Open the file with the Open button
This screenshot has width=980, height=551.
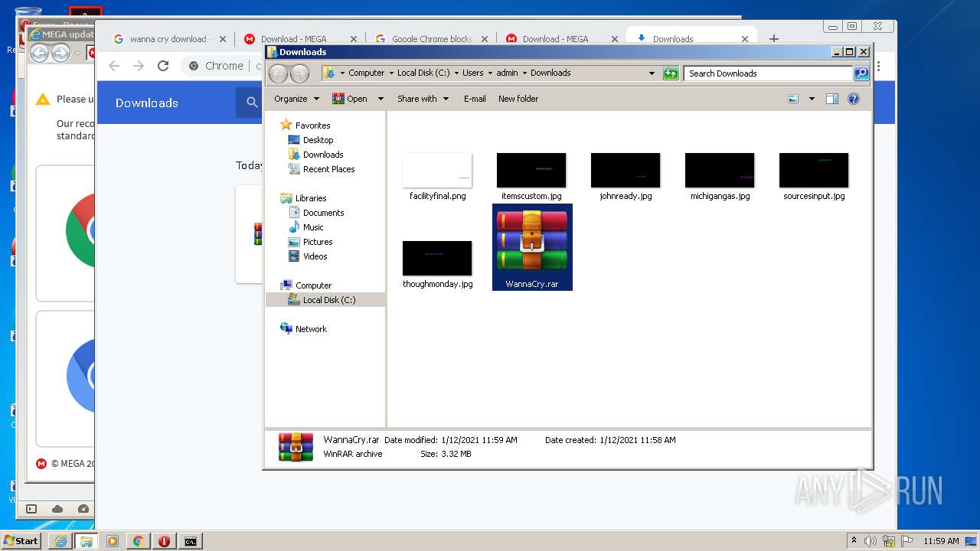click(350, 99)
